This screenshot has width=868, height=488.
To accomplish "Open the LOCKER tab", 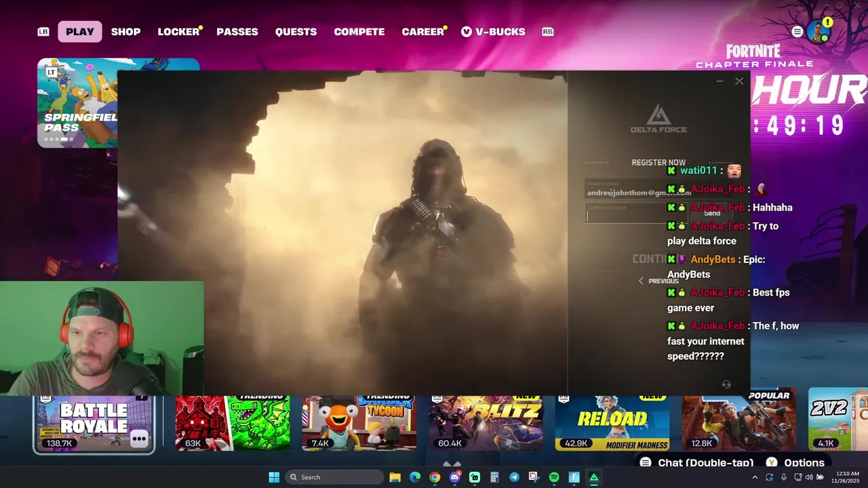I will (178, 32).
